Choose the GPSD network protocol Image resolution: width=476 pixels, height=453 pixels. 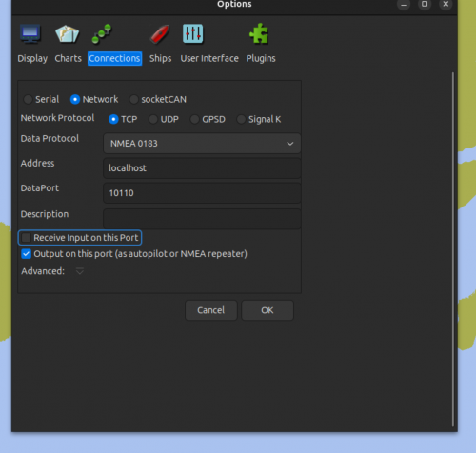(x=194, y=119)
